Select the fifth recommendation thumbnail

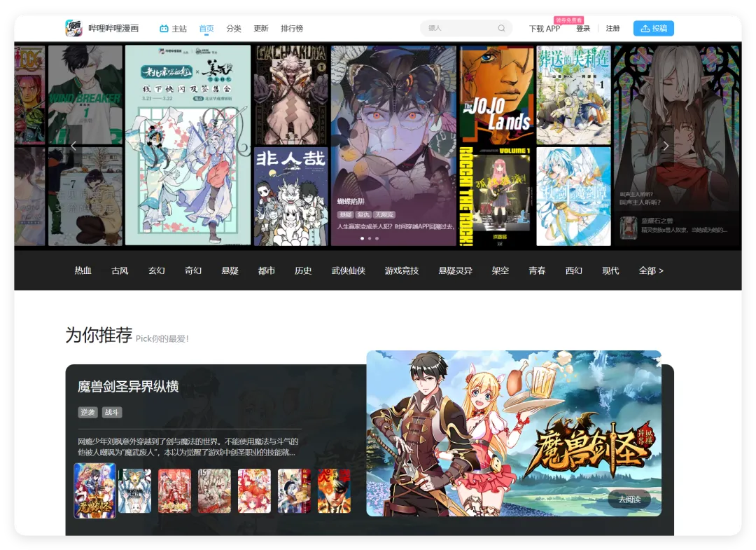pyautogui.click(x=254, y=490)
